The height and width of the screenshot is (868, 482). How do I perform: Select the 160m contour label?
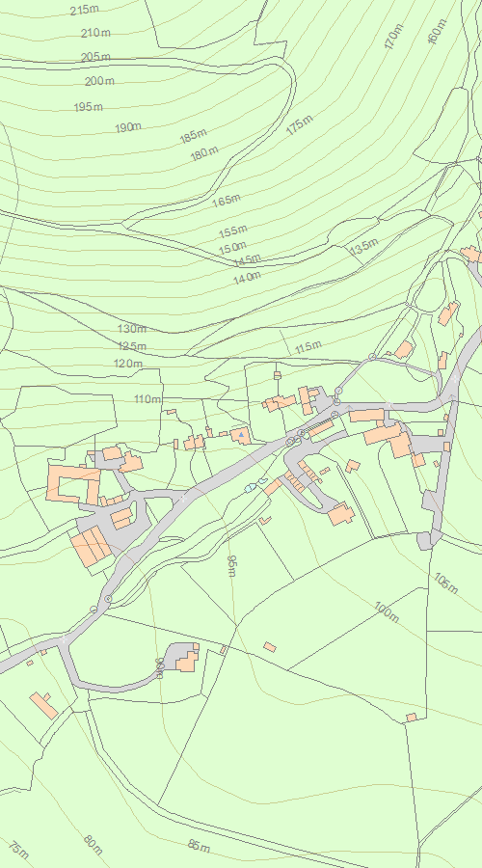[437, 32]
